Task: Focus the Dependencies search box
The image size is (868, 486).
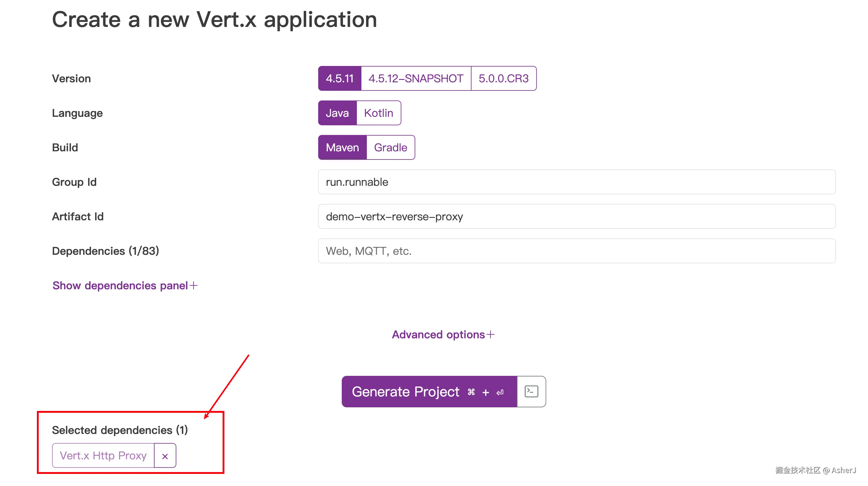Action: point(576,251)
